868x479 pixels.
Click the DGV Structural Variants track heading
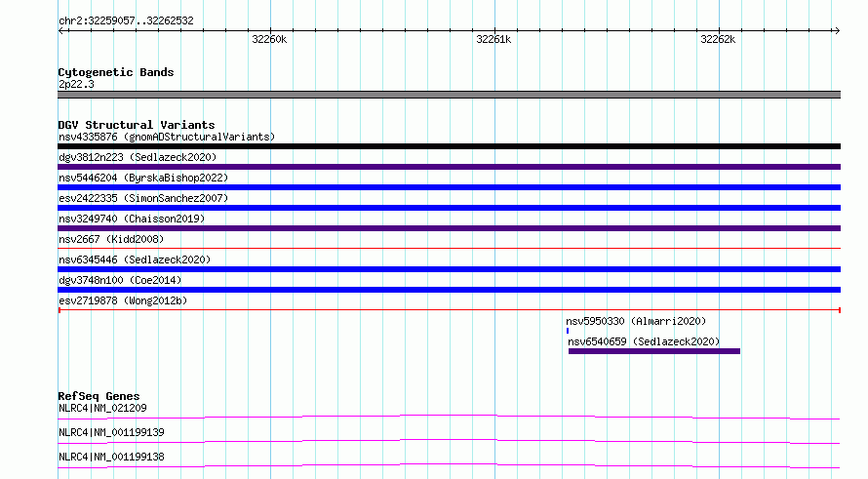(137, 125)
